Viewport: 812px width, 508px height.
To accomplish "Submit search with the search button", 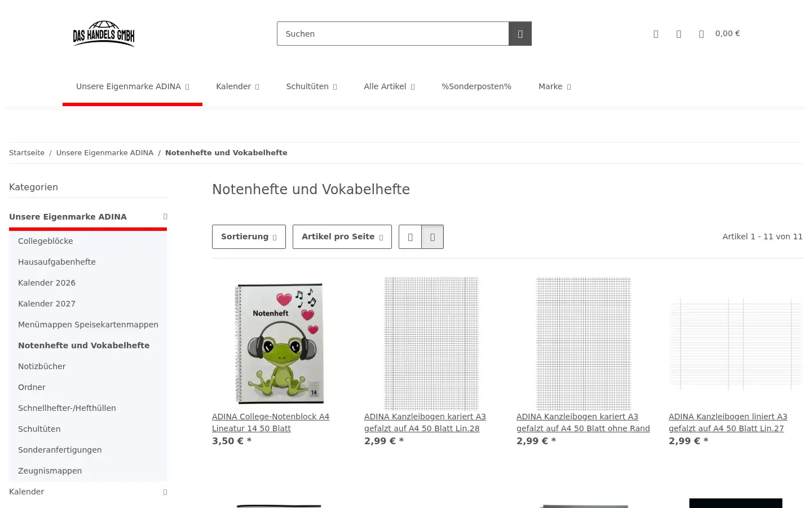I will [520, 34].
